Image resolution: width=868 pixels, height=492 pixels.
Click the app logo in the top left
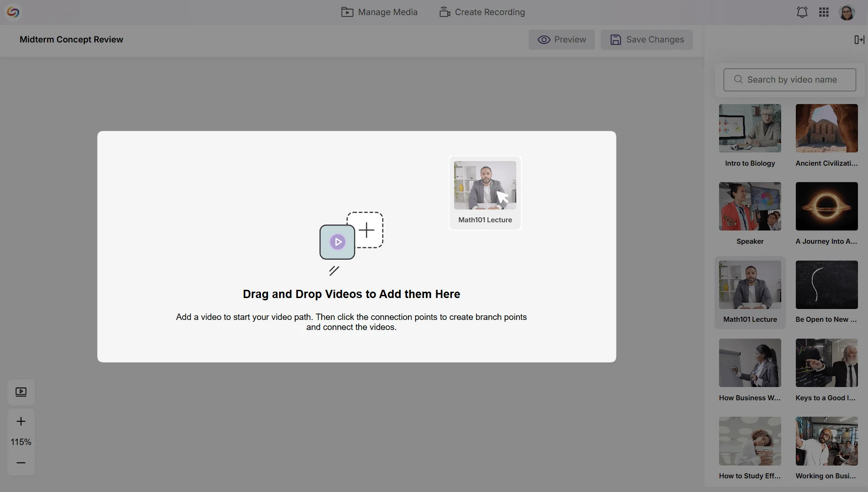coord(13,12)
